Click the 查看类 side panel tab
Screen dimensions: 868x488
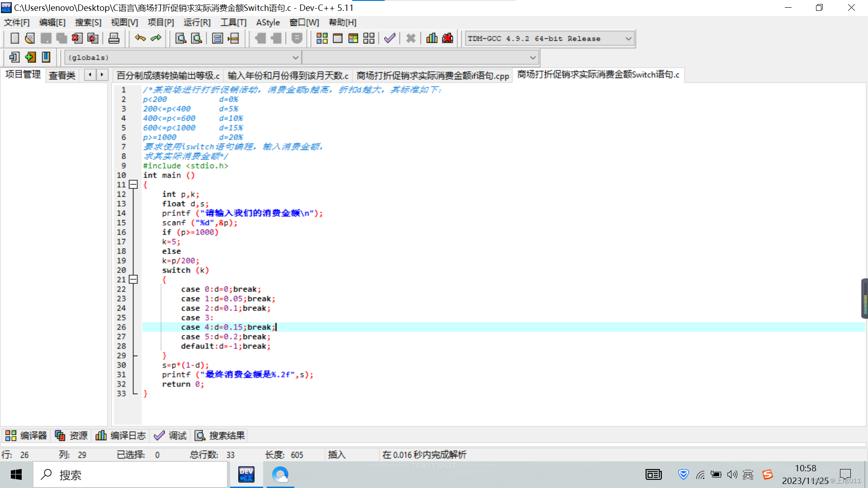pos(62,75)
